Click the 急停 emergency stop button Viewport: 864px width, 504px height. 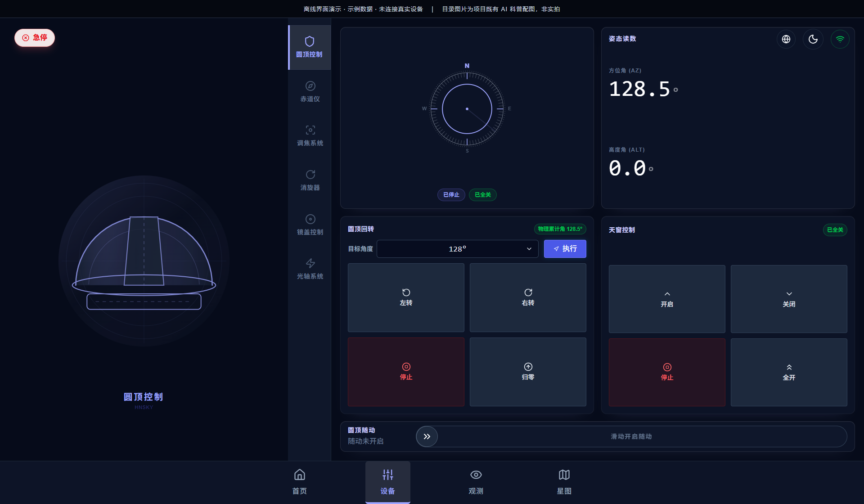pos(35,38)
